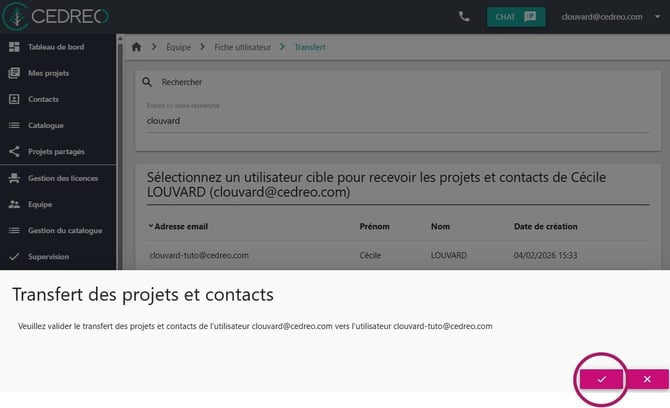Cancel transfer with the X button

(647, 379)
